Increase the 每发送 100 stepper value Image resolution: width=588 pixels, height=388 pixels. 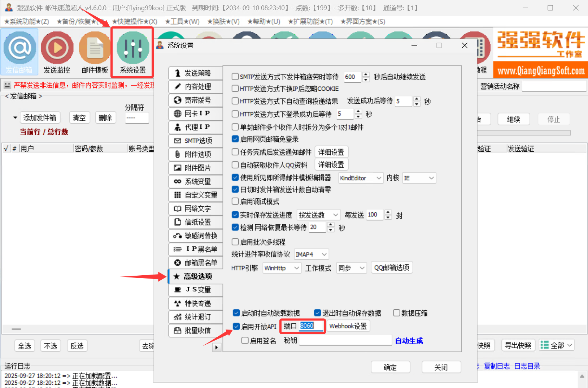[388, 212]
